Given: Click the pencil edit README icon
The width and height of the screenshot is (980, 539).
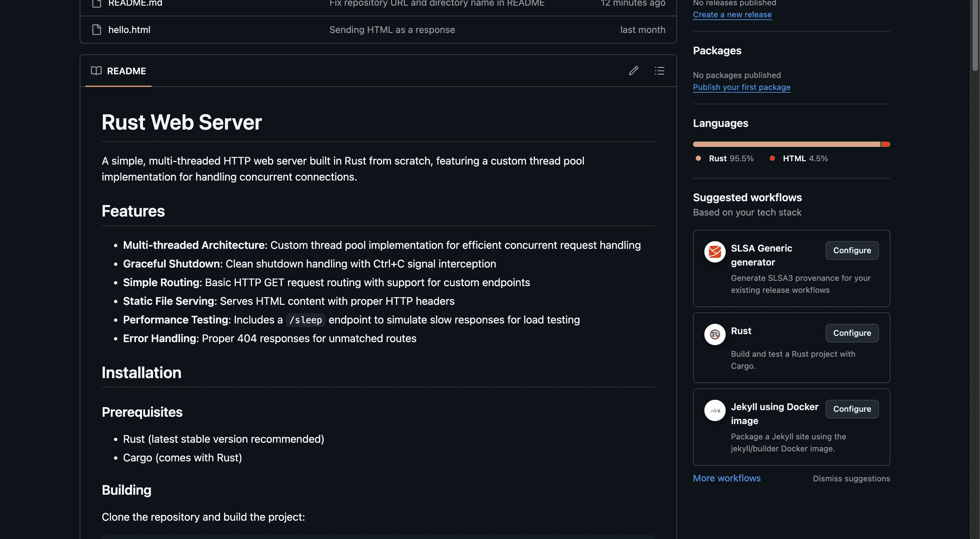Looking at the screenshot, I should 633,71.
